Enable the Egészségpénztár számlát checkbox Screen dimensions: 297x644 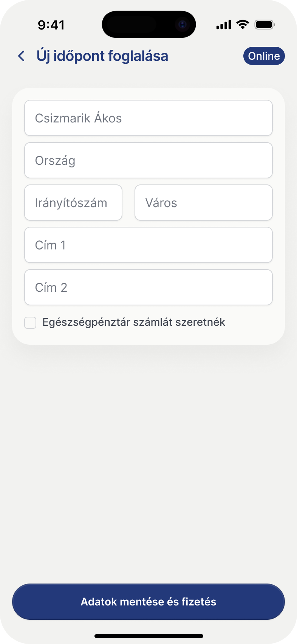point(30,323)
